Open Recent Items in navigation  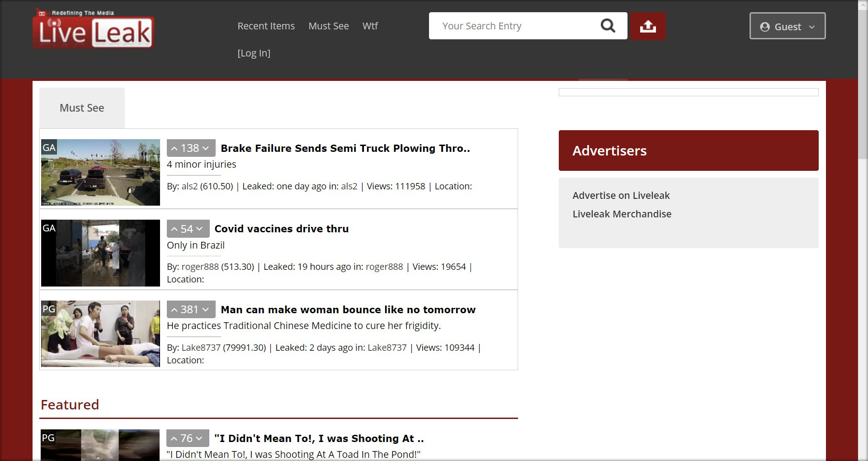coord(266,26)
